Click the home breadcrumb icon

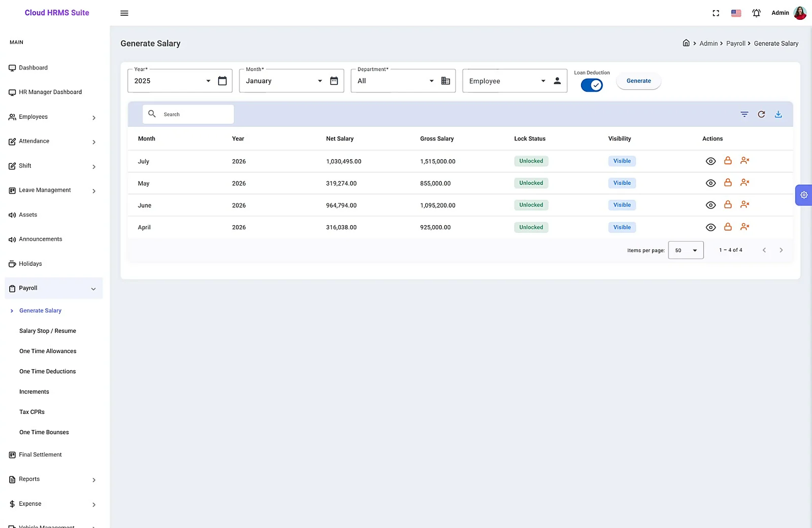[686, 43]
